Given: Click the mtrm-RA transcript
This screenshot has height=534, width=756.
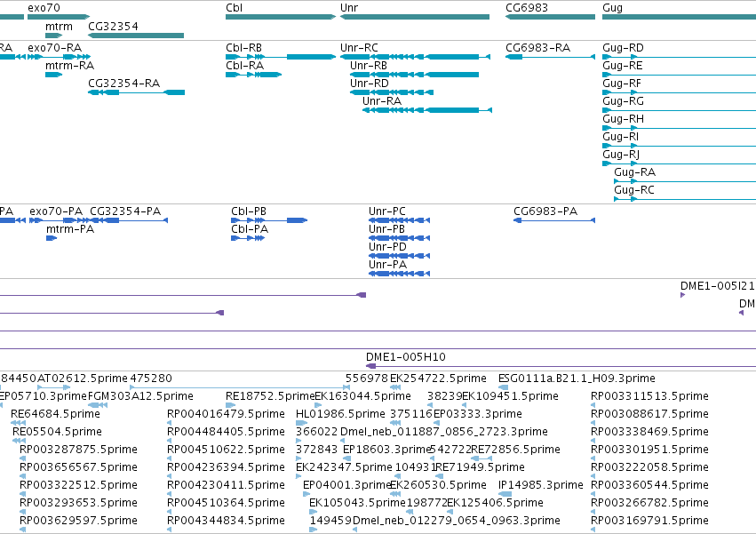Looking at the screenshot, I should point(54,75).
